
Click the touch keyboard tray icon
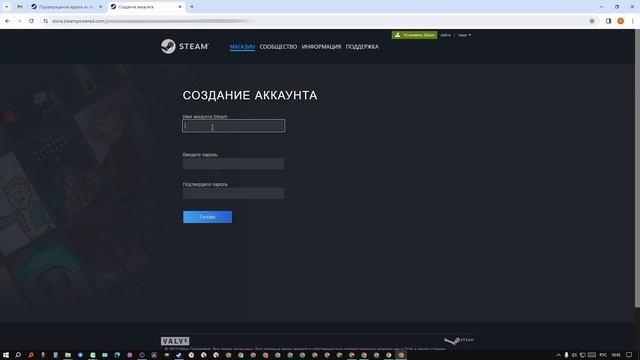(x=592, y=355)
